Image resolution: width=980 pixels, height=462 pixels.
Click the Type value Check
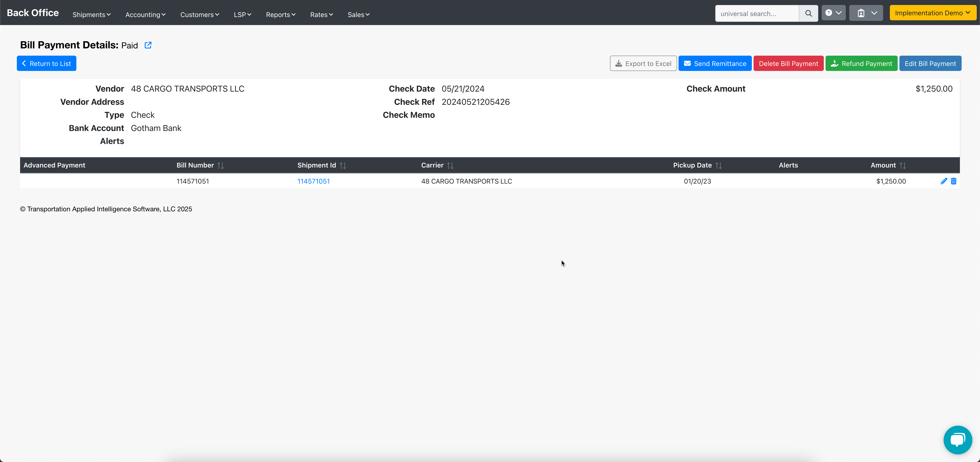[143, 115]
